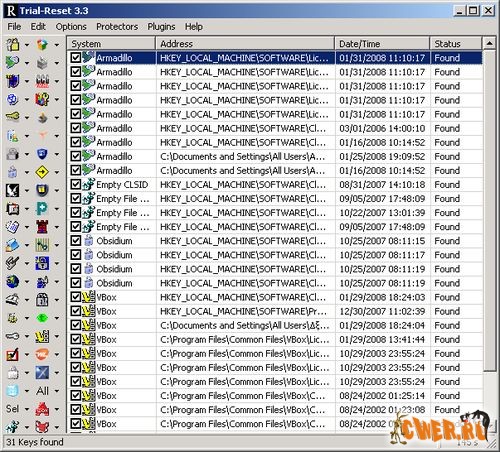Viewport: 500px width, 452px height.
Task: Open the File menu
Action: click(x=14, y=27)
